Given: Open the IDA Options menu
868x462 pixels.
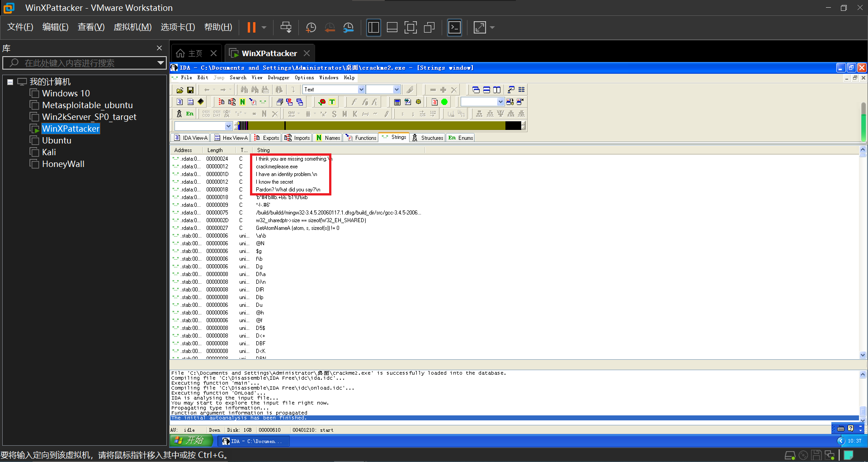Looking at the screenshot, I should click(x=304, y=78).
